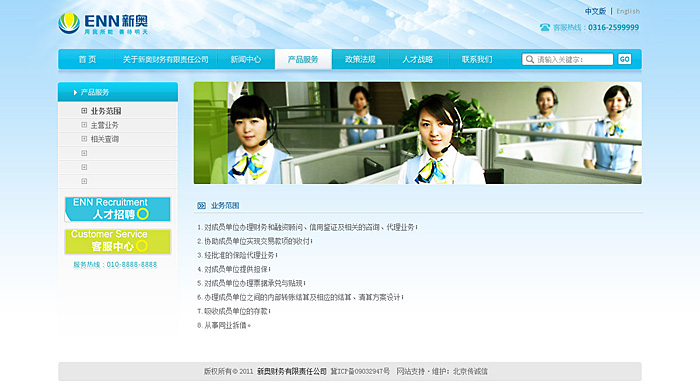Click 新奥财务有限责任公司 in the footer
Image resolution: width=700 pixels, height=387 pixels.
click(292, 371)
